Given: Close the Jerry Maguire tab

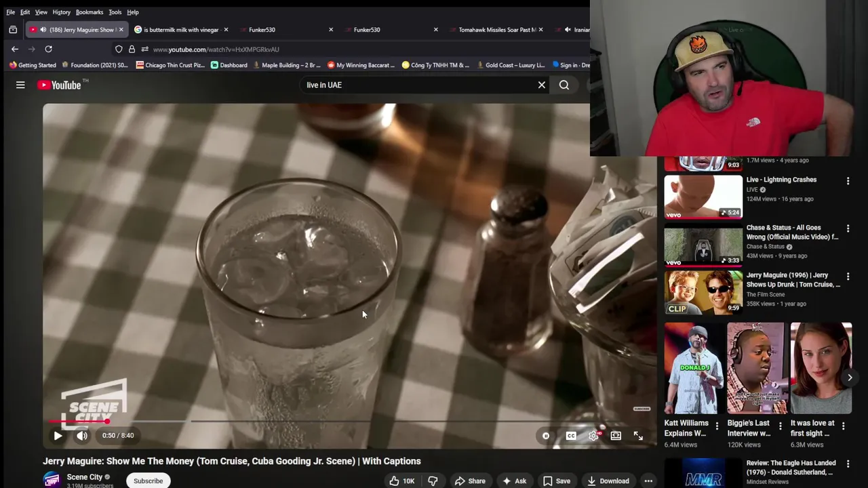Looking at the screenshot, I should pos(121,30).
